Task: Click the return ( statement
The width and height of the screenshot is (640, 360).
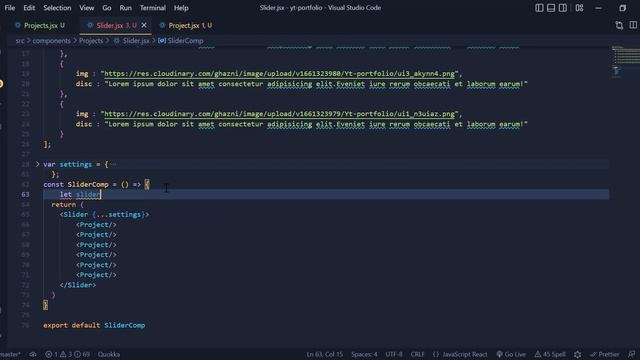Action: tap(67, 204)
